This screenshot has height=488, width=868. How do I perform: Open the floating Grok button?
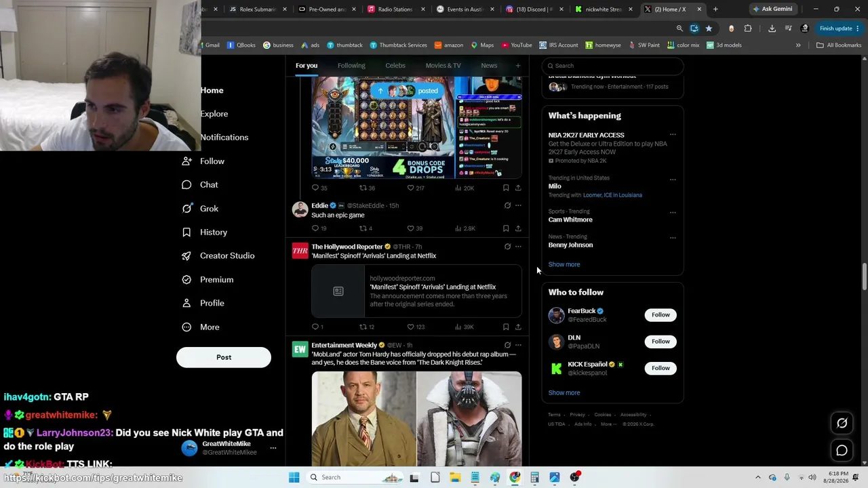[842, 423]
